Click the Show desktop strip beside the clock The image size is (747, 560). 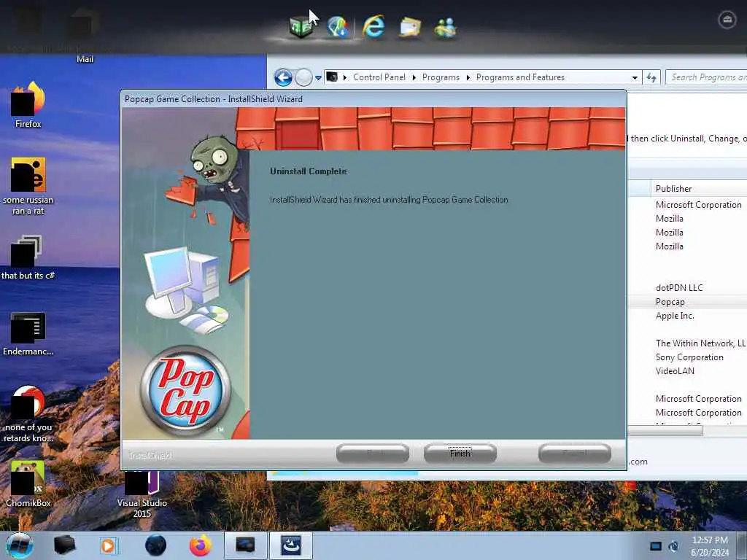[742, 545]
